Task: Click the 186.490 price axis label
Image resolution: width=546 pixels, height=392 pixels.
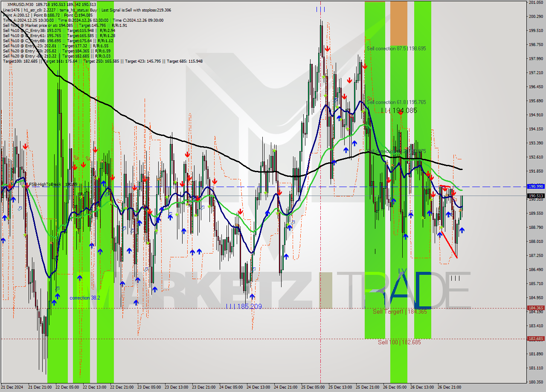Action: [x=537, y=269]
